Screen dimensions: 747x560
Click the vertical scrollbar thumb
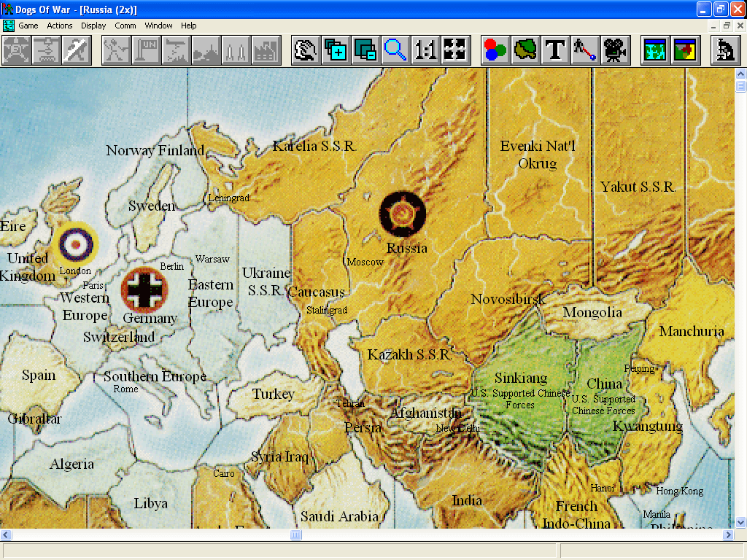740,86
